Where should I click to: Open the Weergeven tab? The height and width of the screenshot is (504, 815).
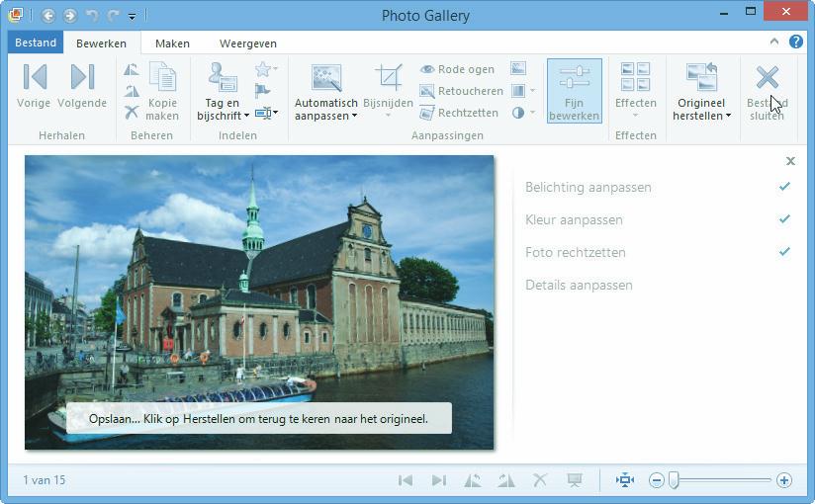247,43
